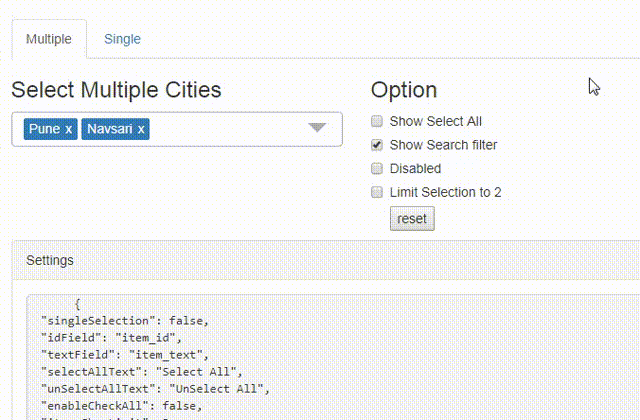Viewport: 640px width, 420px height.
Task: Check Limit Selection to 2
Action: [377, 192]
